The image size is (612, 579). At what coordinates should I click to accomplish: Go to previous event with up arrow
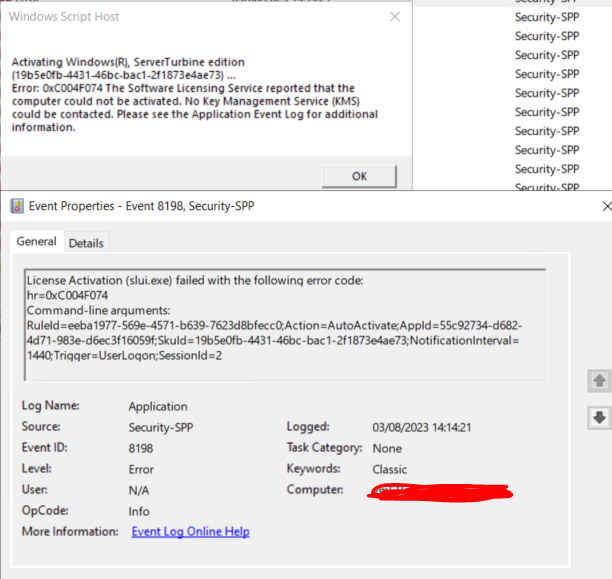(x=599, y=380)
